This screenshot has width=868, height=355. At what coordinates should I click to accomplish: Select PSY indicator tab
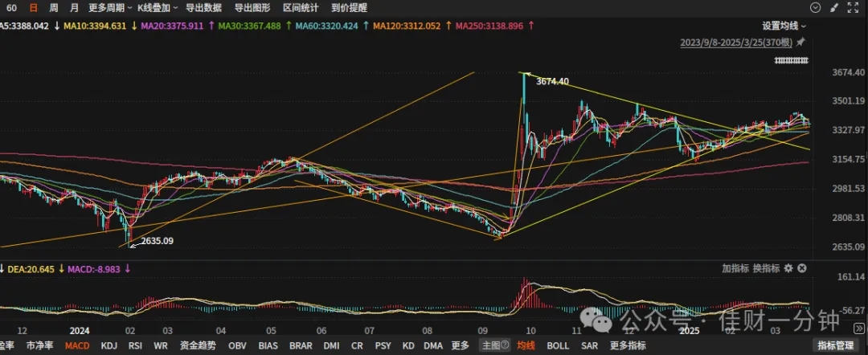[x=383, y=345]
